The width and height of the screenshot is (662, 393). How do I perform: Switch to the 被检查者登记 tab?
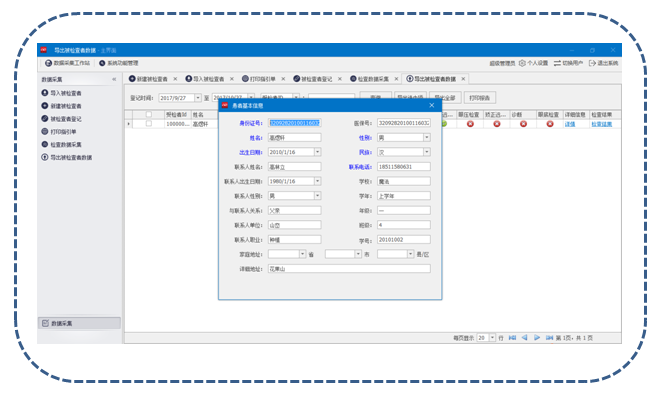click(x=313, y=79)
